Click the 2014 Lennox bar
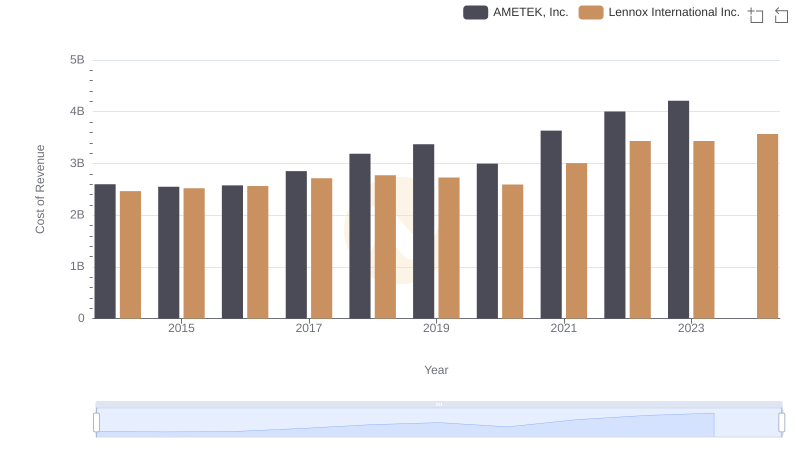The height and width of the screenshot is (461, 800). pyautogui.click(x=130, y=255)
